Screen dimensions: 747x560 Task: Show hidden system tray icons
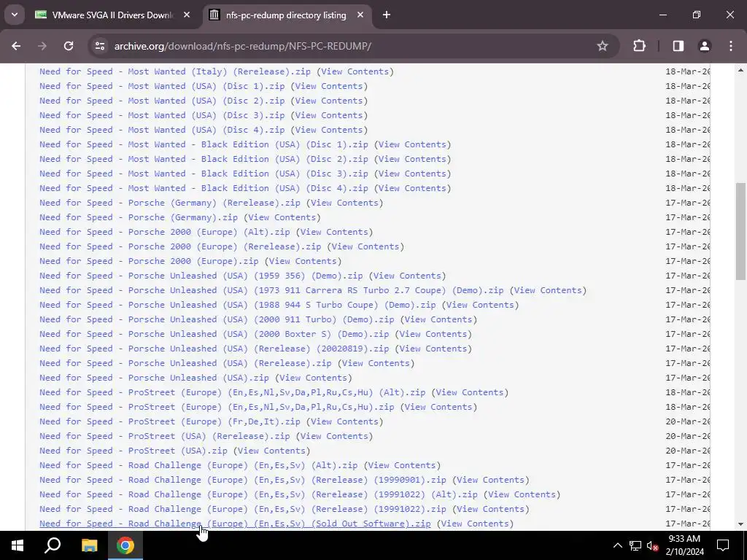coord(617,545)
